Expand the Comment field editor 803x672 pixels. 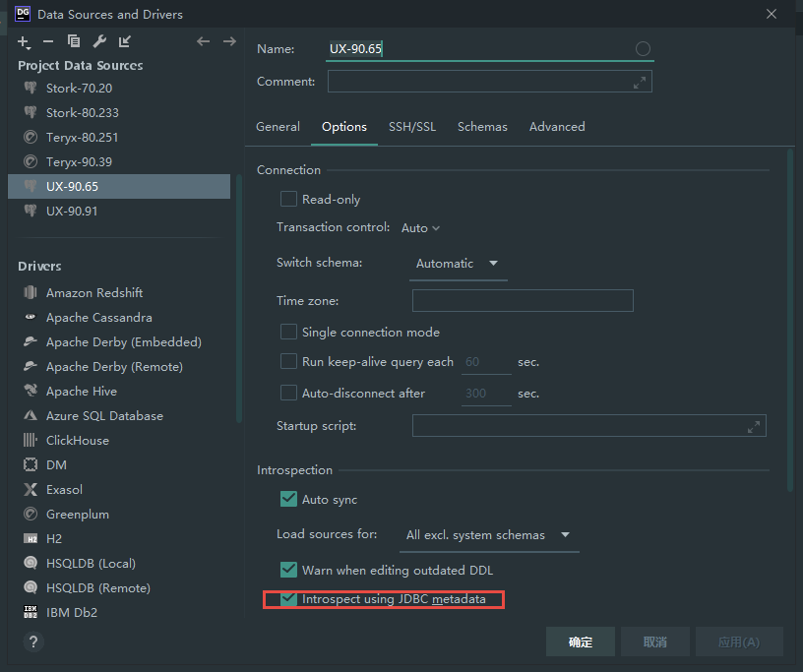pos(639,82)
